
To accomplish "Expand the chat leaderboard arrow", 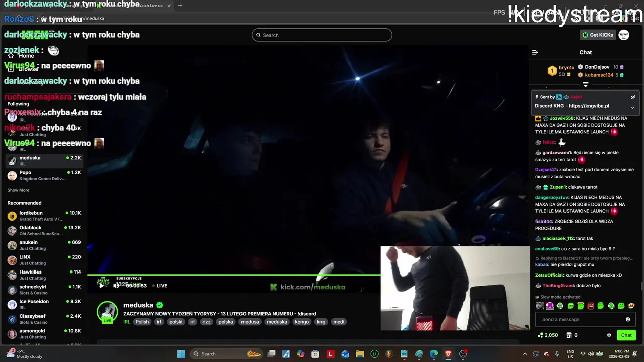I will [x=585, y=85].
